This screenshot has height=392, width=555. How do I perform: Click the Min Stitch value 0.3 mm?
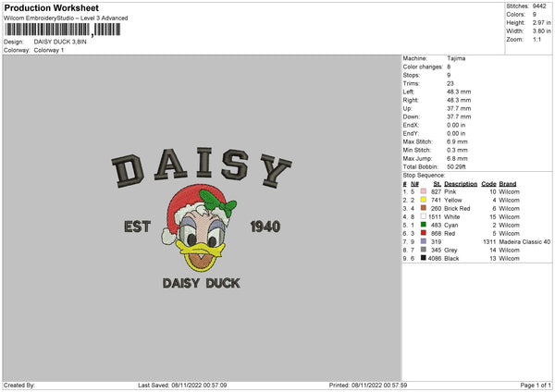click(457, 150)
